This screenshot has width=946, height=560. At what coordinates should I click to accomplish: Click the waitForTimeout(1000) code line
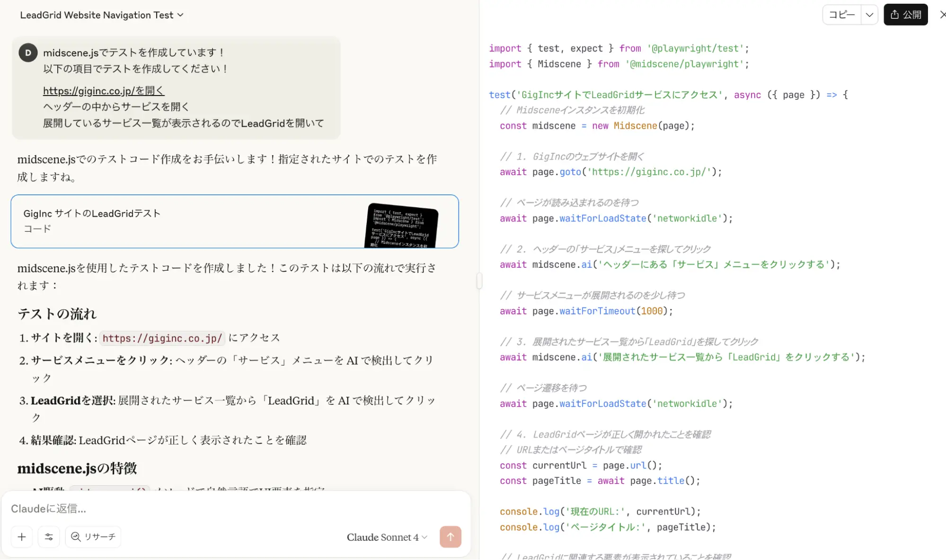pyautogui.click(x=586, y=311)
